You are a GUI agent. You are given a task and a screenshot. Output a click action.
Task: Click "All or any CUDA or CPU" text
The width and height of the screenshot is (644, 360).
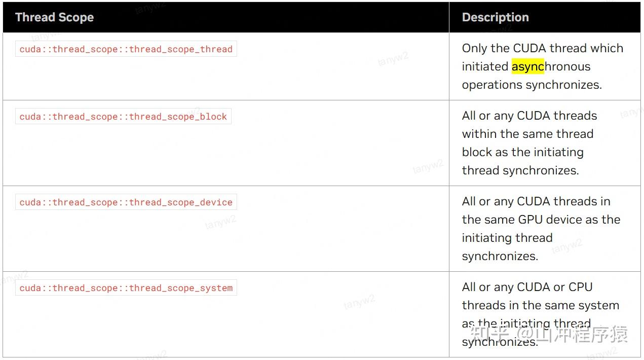tap(527, 287)
